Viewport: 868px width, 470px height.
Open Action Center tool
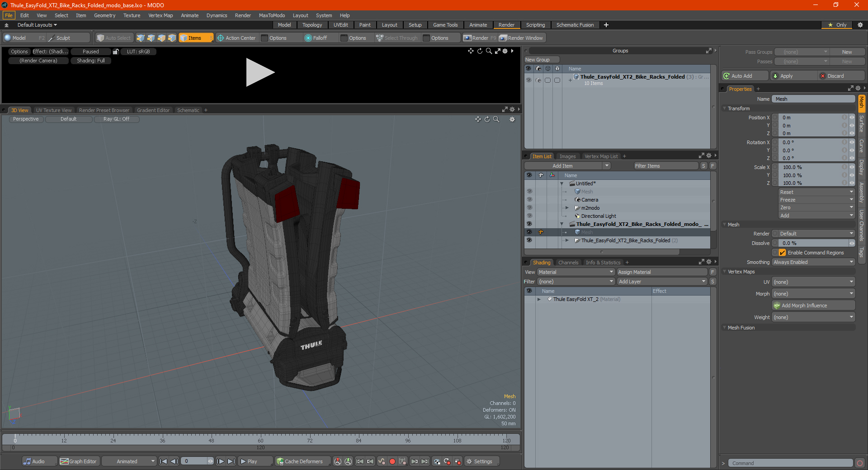point(236,38)
